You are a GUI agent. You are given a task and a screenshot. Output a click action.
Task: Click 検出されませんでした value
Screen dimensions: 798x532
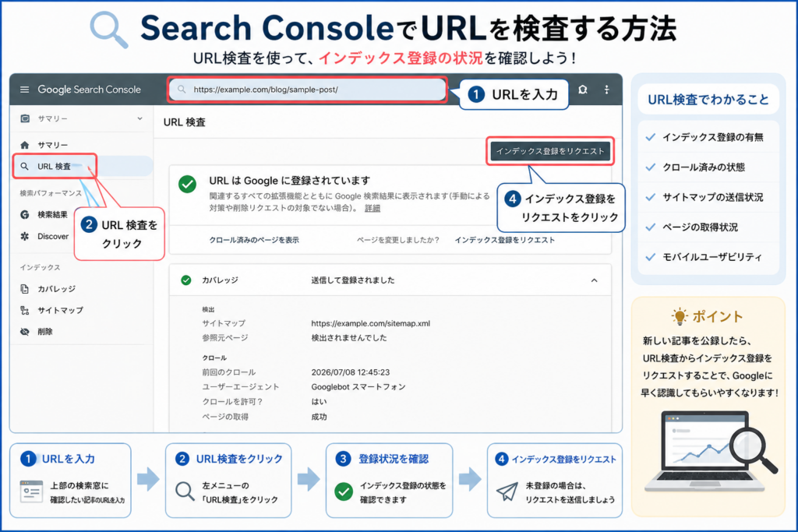click(348, 338)
